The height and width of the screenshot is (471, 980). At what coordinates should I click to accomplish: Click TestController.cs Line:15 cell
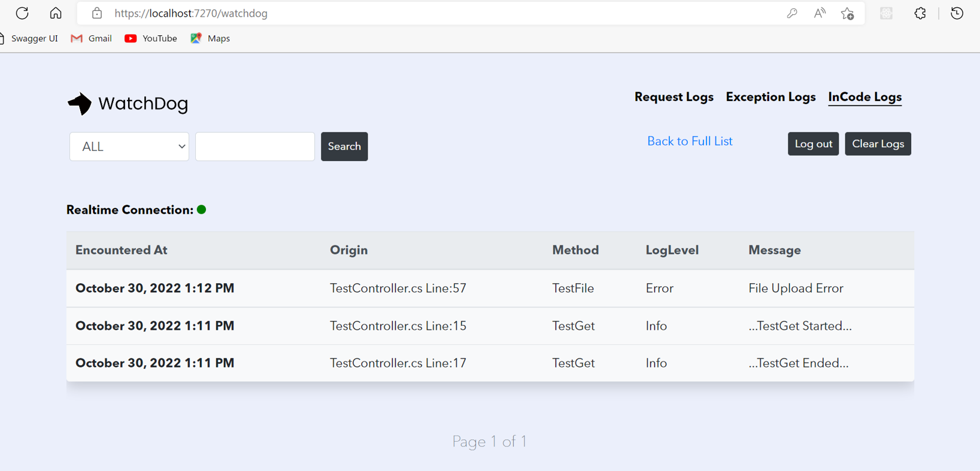coord(398,326)
